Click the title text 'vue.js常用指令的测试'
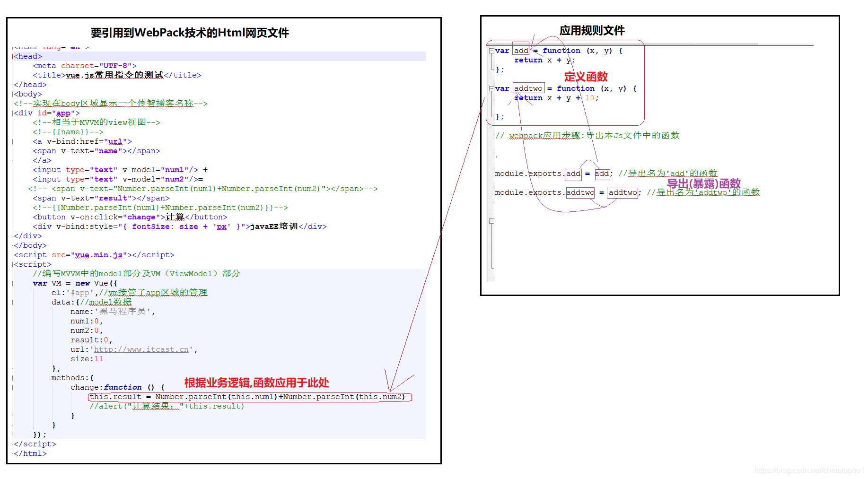This screenshot has width=868, height=479. click(114, 75)
